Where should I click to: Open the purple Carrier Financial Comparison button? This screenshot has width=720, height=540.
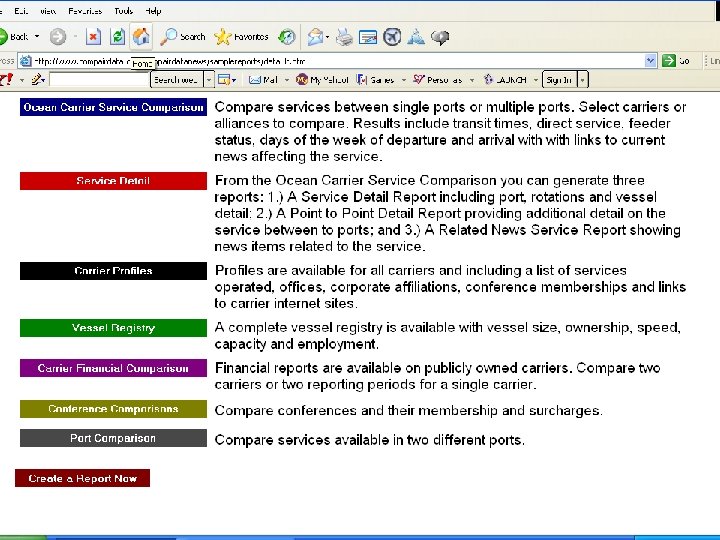point(113,368)
